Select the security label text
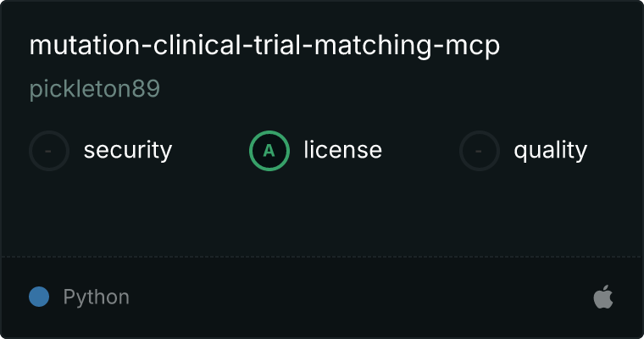This screenshot has height=339, width=644. [x=128, y=150]
